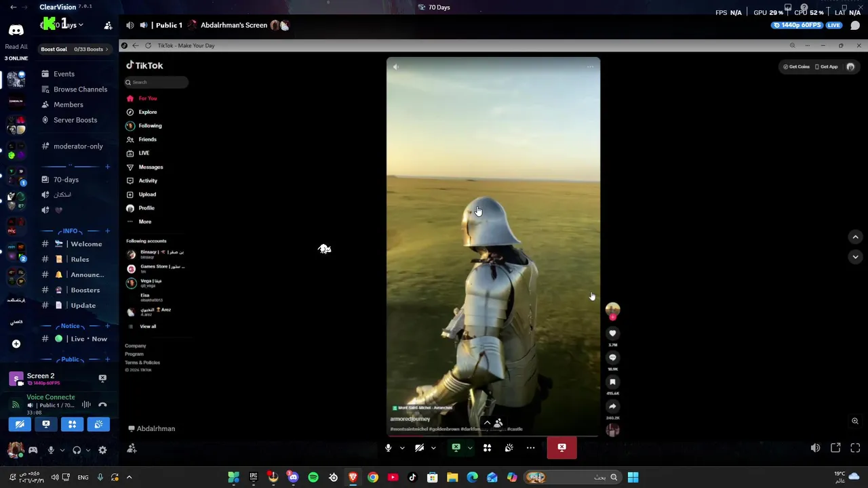Open TikTok LIVE section

[x=138, y=153]
